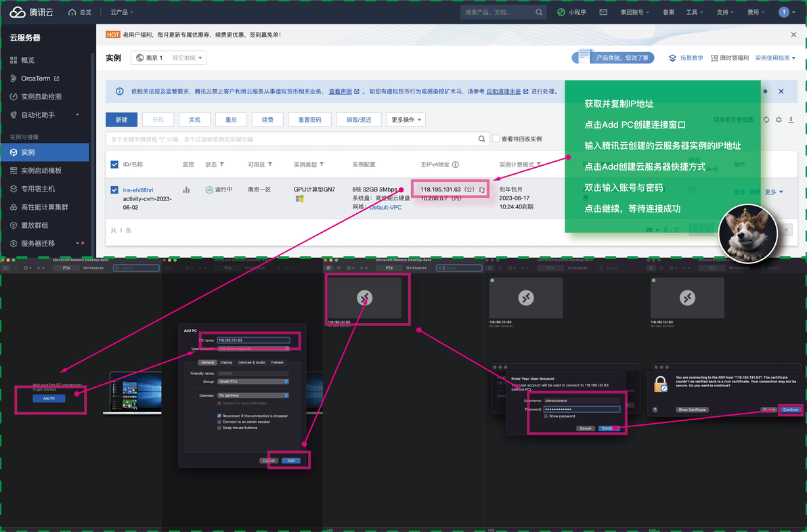
Task: Toggle Reconnect if the connection is dropped
Action: (219, 415)
